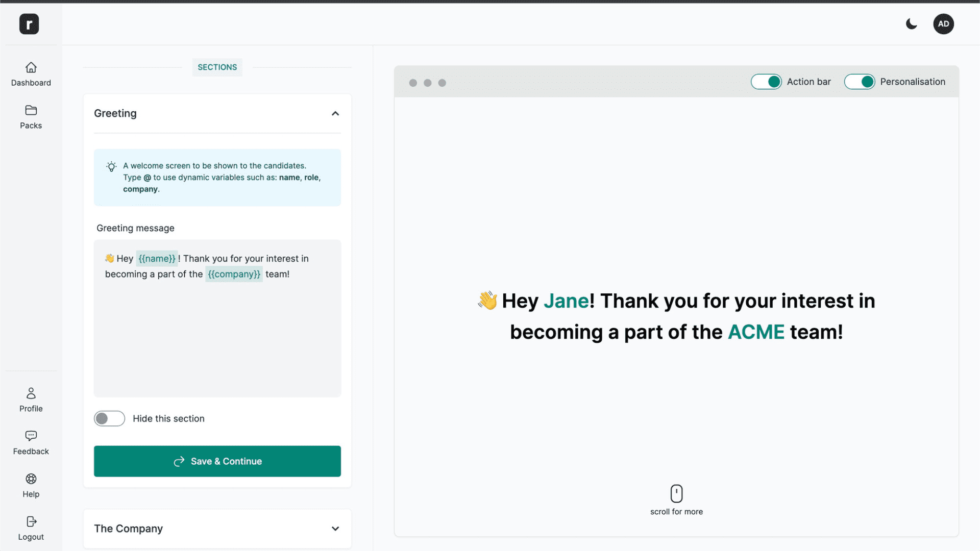Toggle the Action bar switch
This screenshot has height=551, width=980.
click(766, 82)
